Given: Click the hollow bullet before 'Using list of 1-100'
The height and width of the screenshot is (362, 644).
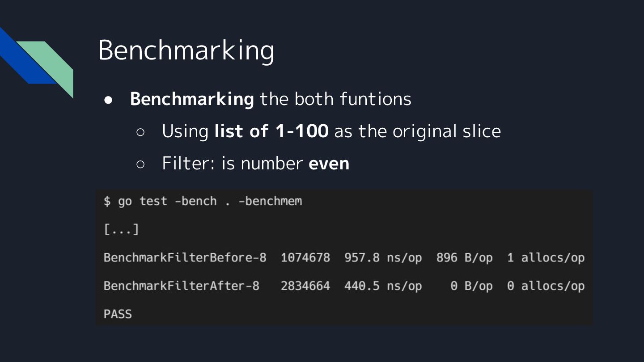Looking at the screenshot, I should pos(141,132).
